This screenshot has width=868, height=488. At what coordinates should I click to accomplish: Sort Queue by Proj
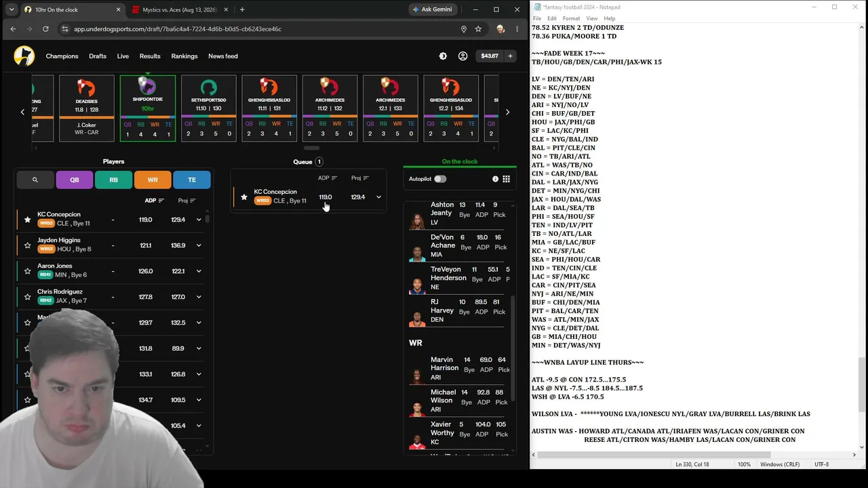[x=360, y=178]
